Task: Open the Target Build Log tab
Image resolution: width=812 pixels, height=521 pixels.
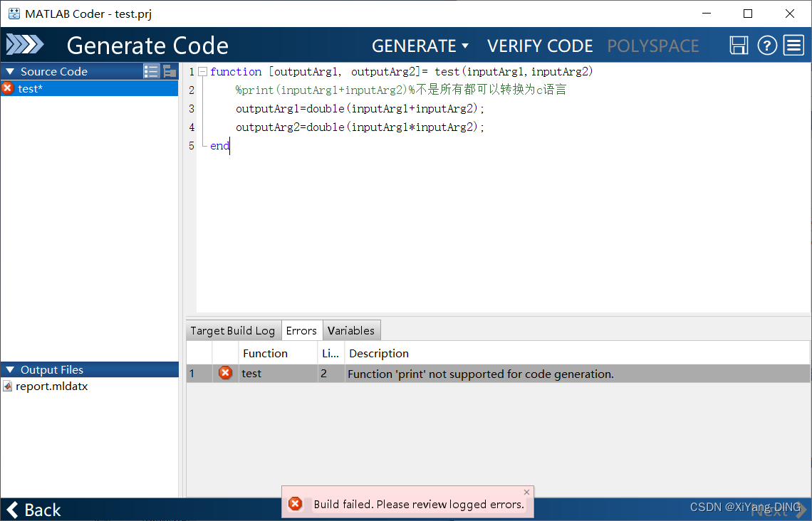Action: pyautogui.click(x=232, y=330)
